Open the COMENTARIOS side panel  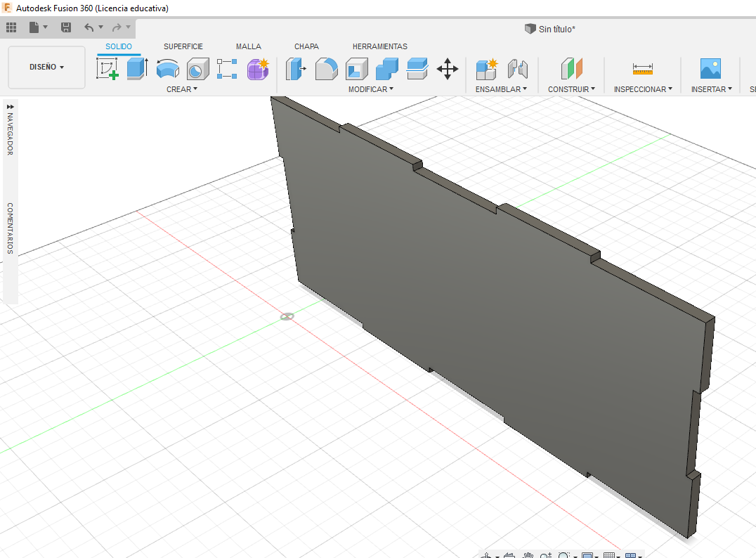point(10,228)
